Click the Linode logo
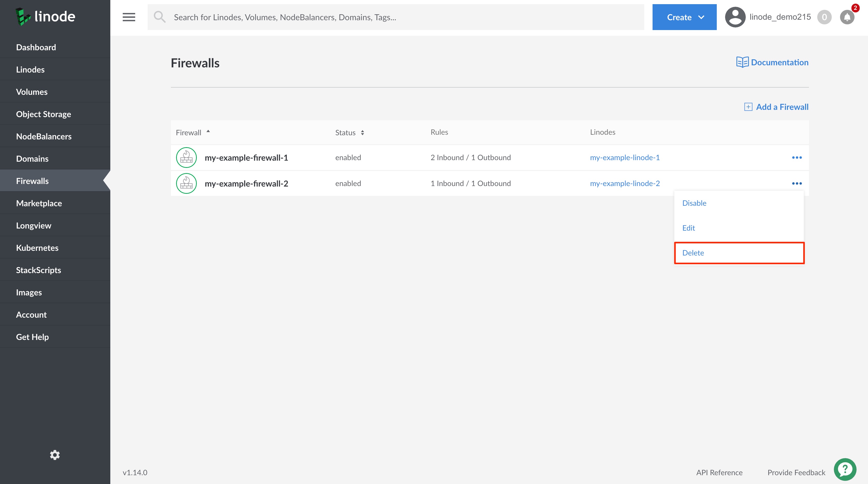The height and width of the screenshot is (484, 868). click(46, 17)
